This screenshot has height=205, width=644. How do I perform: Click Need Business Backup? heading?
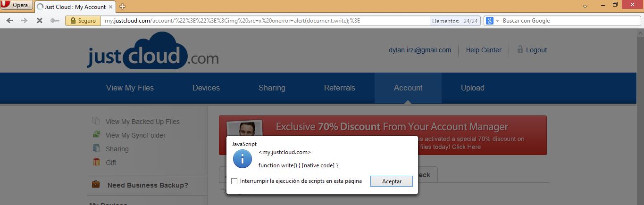coord(148,185)
